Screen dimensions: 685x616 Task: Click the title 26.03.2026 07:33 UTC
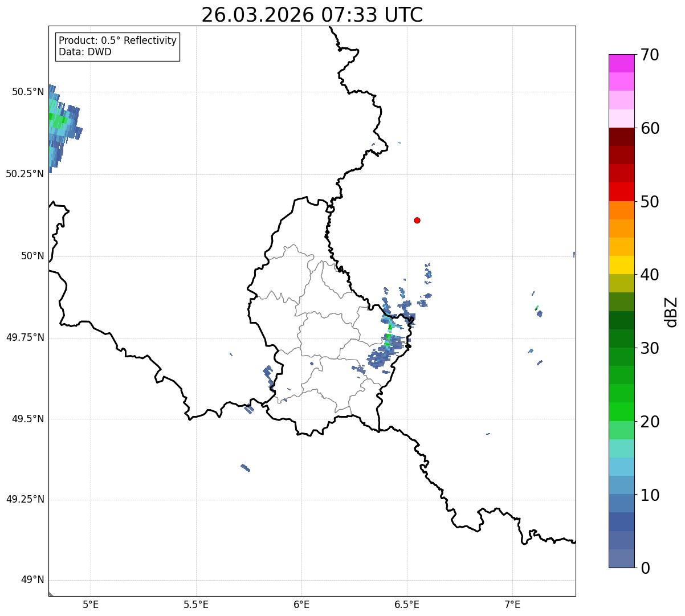coord(312,15)
